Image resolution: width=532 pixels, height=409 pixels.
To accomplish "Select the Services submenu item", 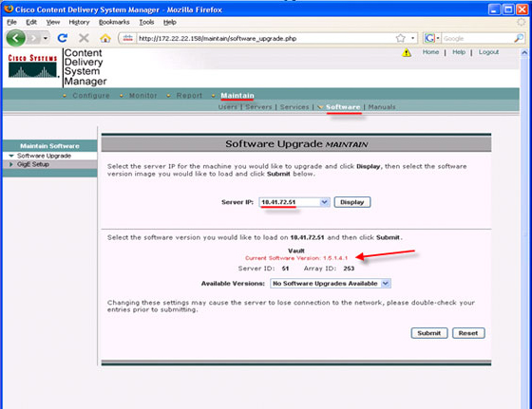I will (x=294, y=106).
